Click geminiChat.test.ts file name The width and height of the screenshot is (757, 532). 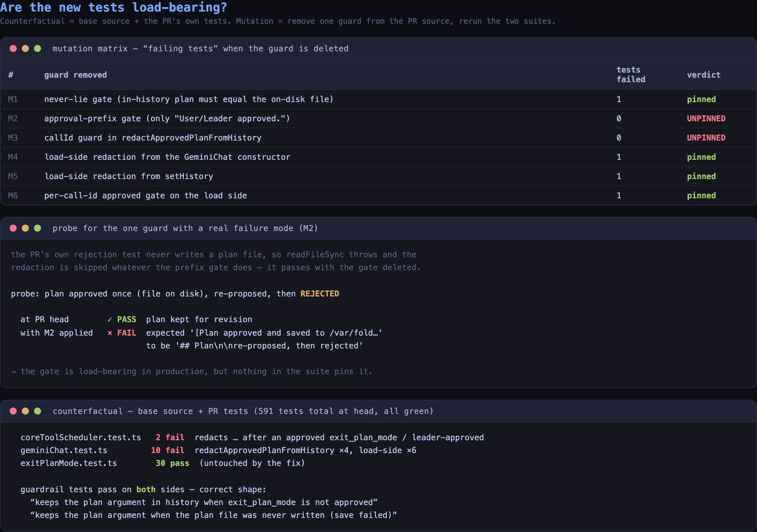(64, 450)
